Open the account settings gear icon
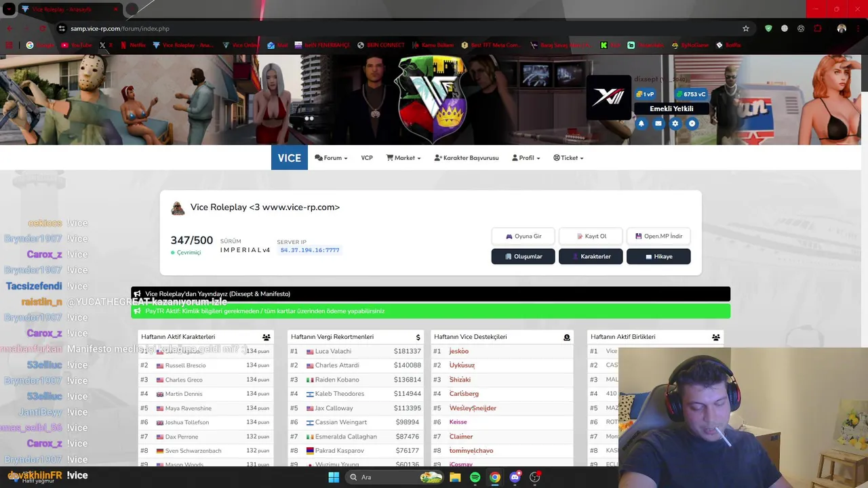This screenshot has width=868, height=488. 675,123
